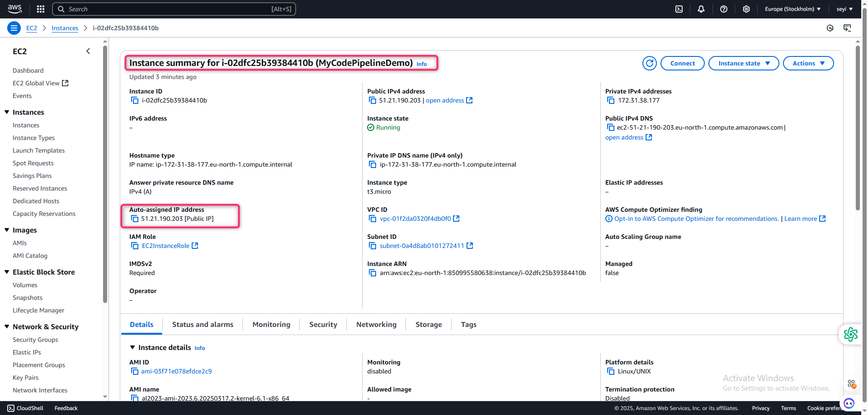The width and height of the screenshot is (868, 415).
Task: Open the notifications bell
Action: (x=701, y=9)
